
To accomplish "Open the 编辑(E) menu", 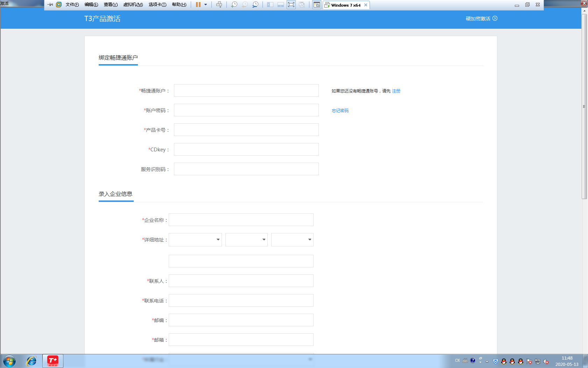I will pos(91,5).
